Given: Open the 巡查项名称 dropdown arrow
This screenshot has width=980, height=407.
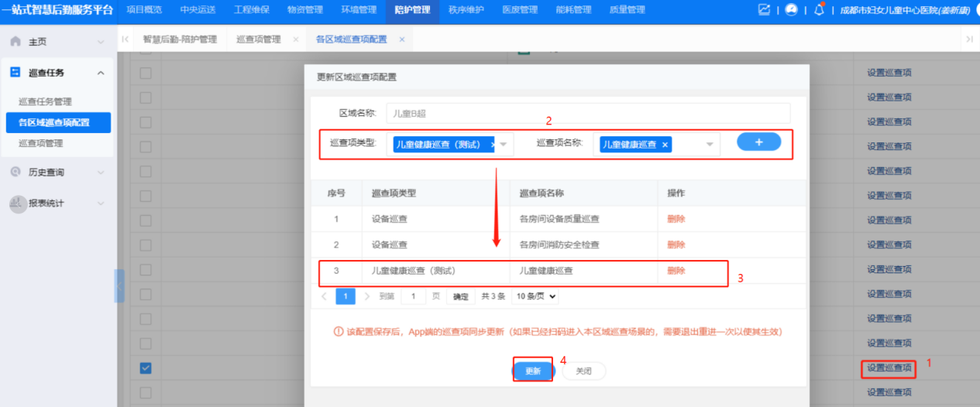Looking at the screenshot, I should coord(709,145).
